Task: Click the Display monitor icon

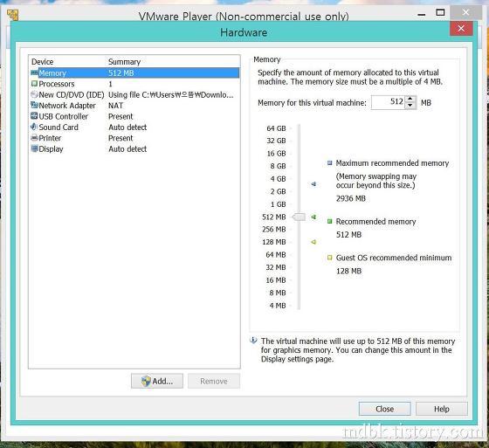Action: coord(34,148)
